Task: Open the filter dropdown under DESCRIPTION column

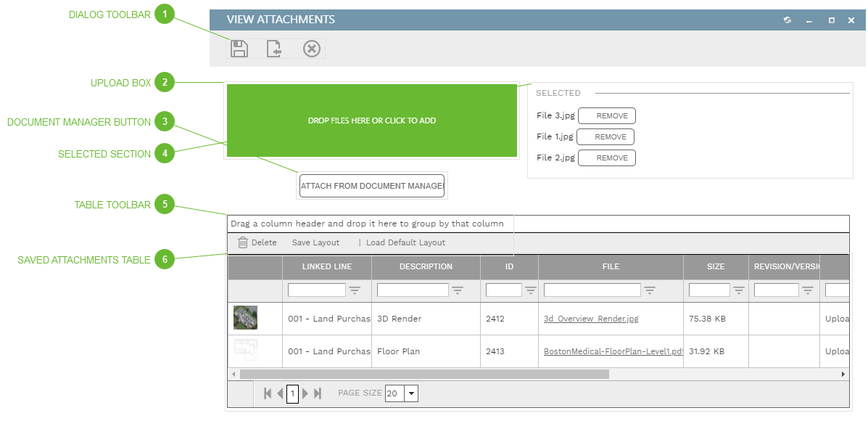Action: (458, 290)
